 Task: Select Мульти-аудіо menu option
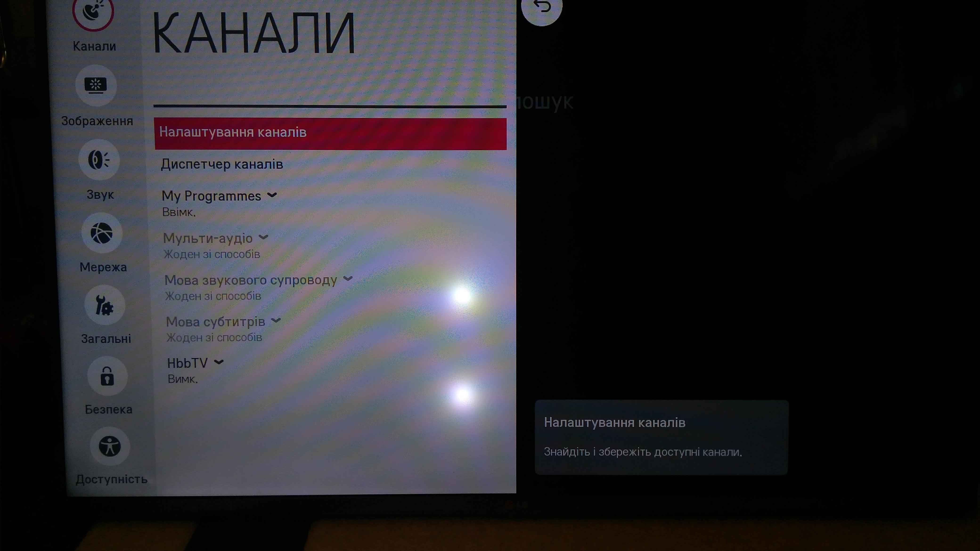click(208, 238)
